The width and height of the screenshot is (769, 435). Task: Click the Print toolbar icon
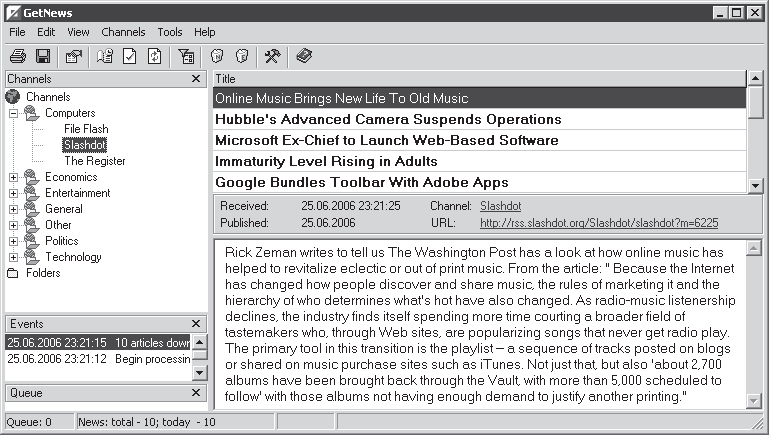pos(18,56)
